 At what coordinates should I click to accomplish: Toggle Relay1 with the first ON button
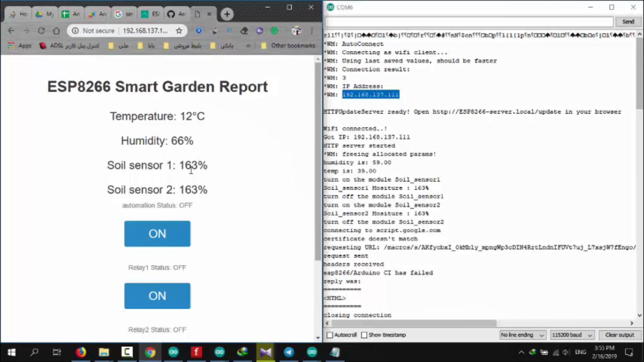coord(157,234)
